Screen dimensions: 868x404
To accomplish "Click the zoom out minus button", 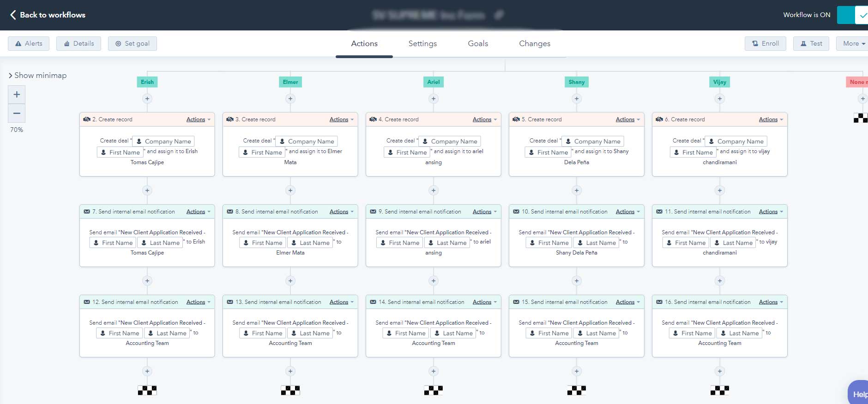I will 17,113.
